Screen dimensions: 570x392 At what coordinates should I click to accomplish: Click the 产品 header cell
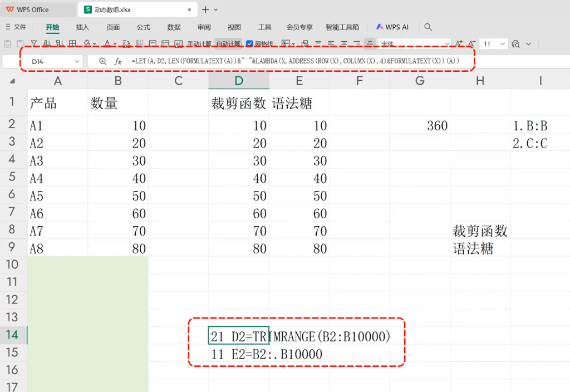click(58, 103)
